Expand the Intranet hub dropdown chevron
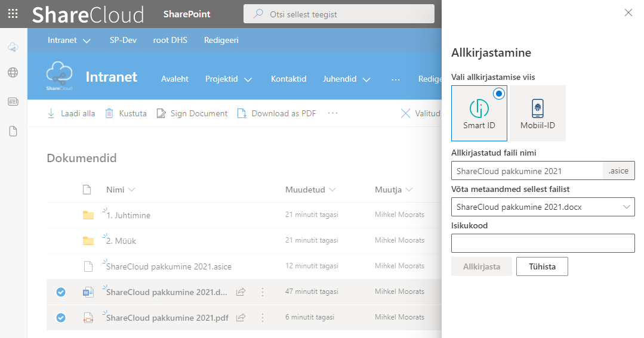This screenshot has width=644, height=338. click(87, 41)
